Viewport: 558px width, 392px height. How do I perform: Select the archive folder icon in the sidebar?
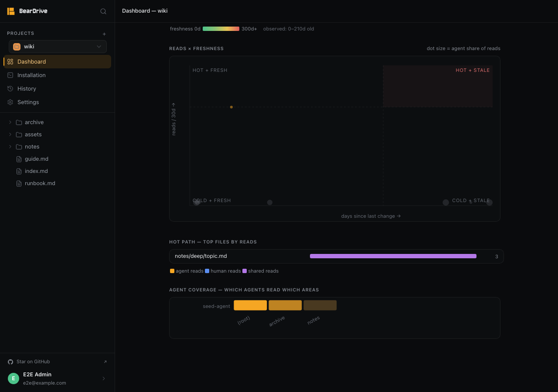tap(19, 122)
